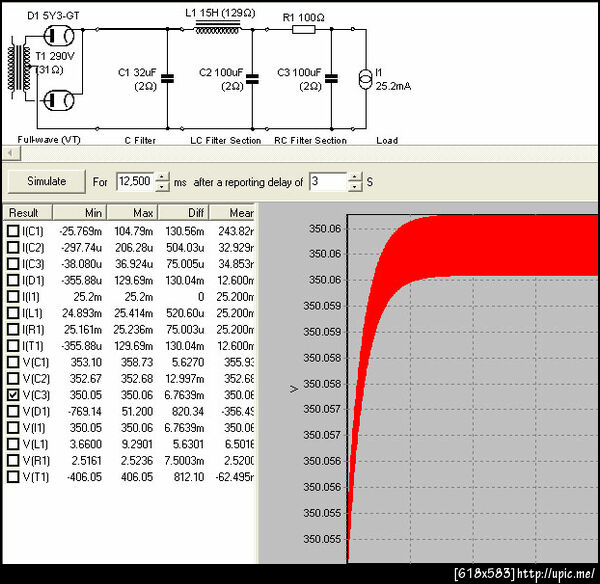This screenshot has width=600, height=584.
Task: Enable the I(C3) result checkbox
Action: 13,264
